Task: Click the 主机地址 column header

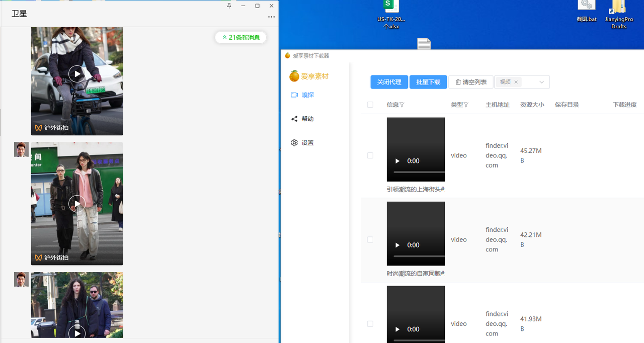Action: [x=498, y=105]
